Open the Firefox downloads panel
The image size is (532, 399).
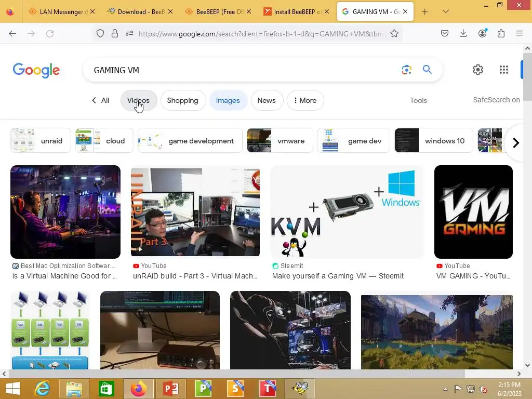click(463, 33)
